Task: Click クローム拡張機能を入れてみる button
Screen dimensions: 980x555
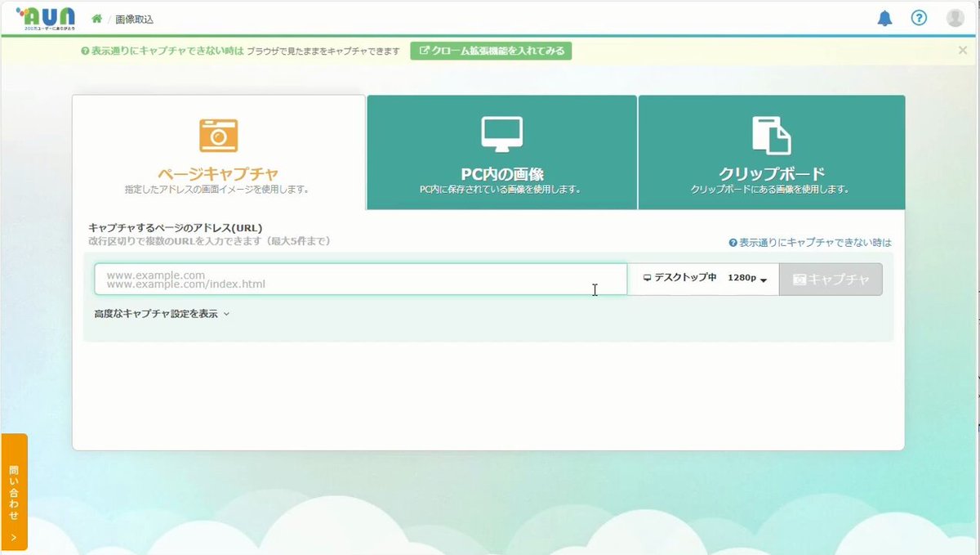Action: pyautogui.click(x=491, y=51)
